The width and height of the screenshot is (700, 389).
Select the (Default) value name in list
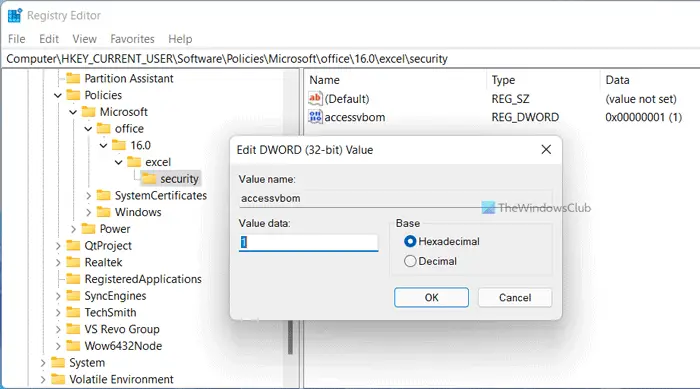click(x=347, y=99)
